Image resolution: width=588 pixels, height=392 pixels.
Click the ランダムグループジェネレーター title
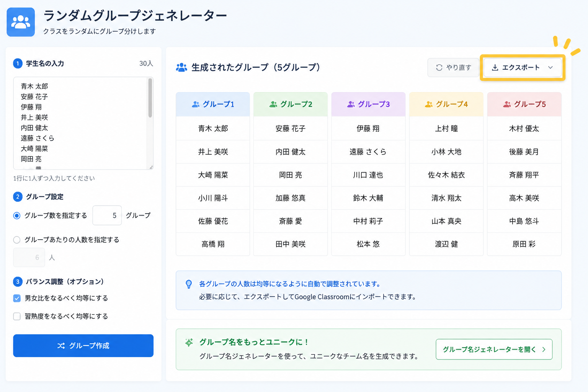(x=135, y=16)
